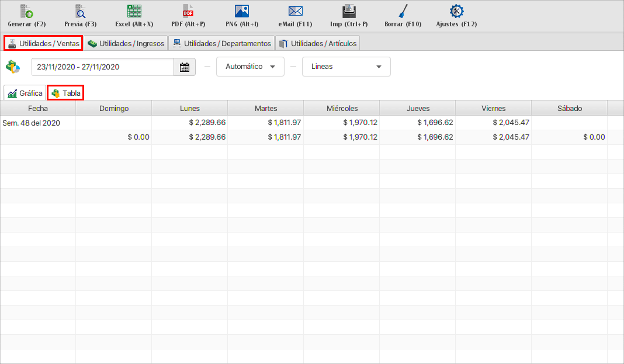Click the date range input field
Viewport: 624px width, 364px height.
[103, 67]
